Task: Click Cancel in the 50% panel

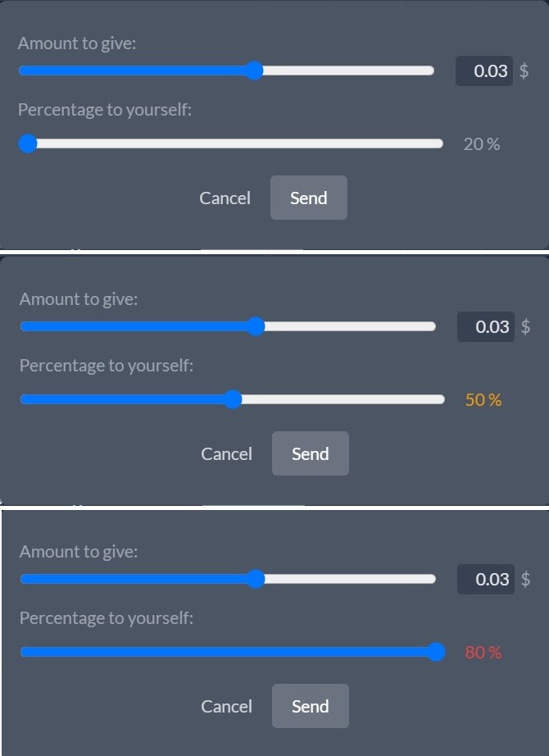Action: (x=226, y=453)
